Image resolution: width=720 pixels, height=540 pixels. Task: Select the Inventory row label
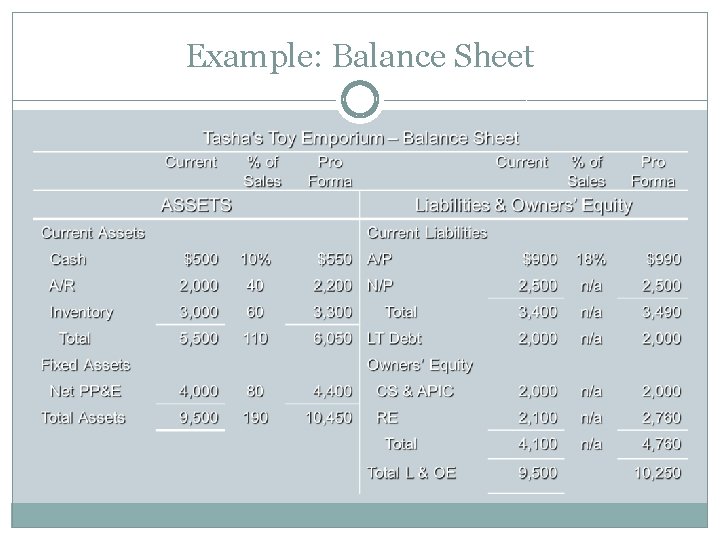pyautogui.click(x=81, y=312)
